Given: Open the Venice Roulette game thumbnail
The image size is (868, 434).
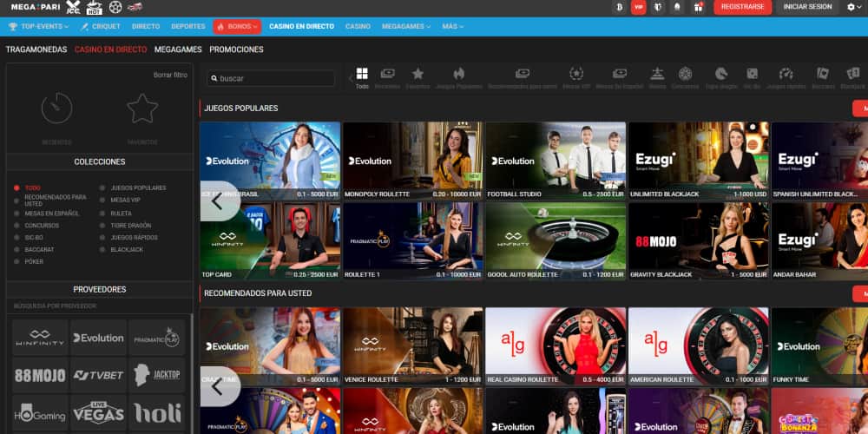Looking at the screenshot, I should [413, 346].
